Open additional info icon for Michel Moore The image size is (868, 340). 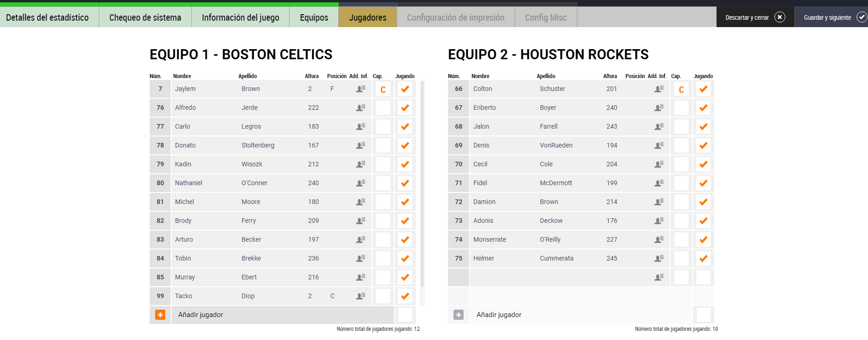(x=361, y=202)
